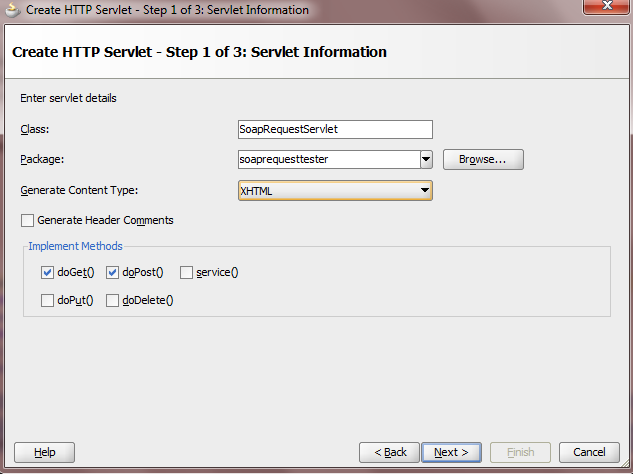Click the Browse... button
The width and height of the screenshot is (633, 474).
pyautogui.click(x=483, y=159)
